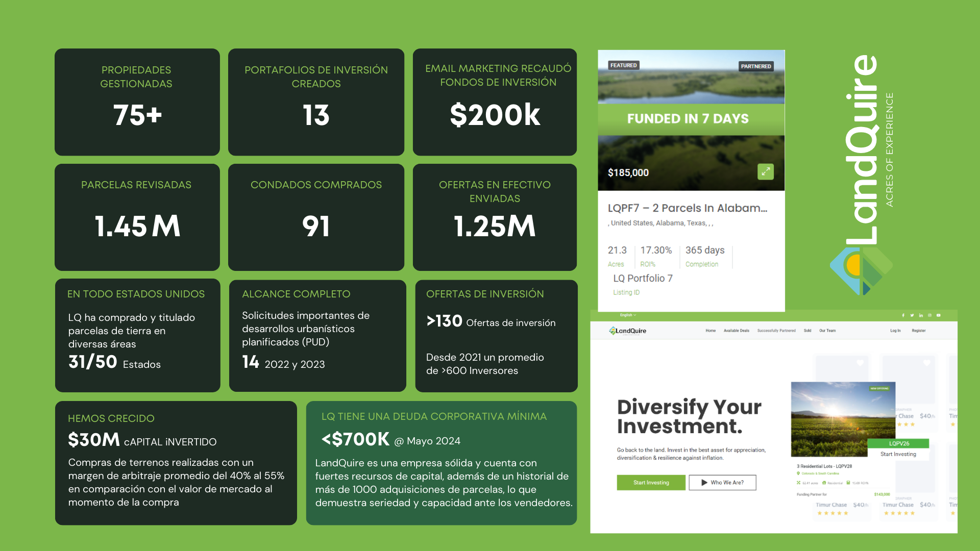Click the 1.45 M Parcelas Revisadas card
The height and width of the screenshot is (551, 980).
(137, 217)
